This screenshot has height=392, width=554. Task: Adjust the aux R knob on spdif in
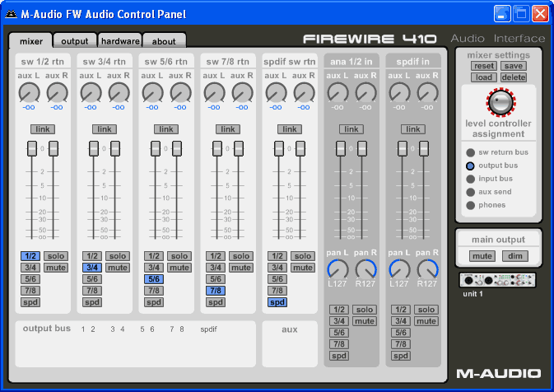click(427, 92)
